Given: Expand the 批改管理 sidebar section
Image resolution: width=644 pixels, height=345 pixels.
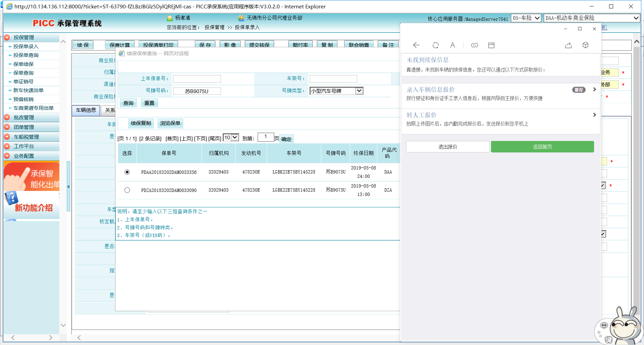Looking at the screenshot, I should click(x=24, y=118).
